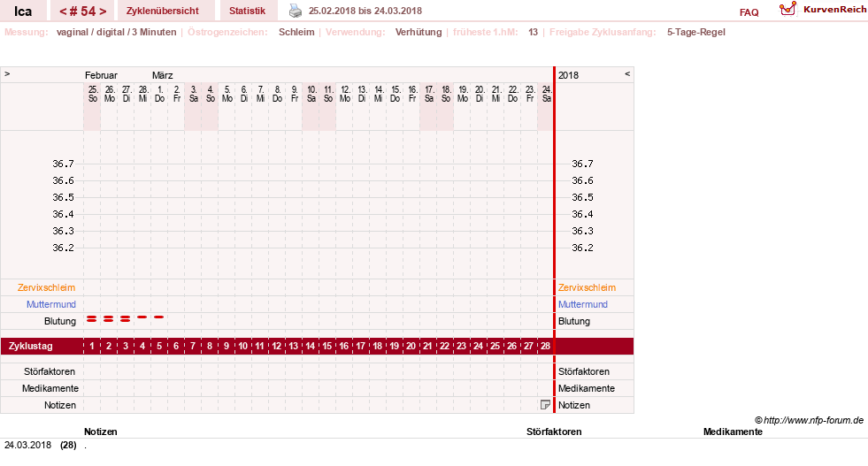868x466 pixels.
Task: Click the right 36.2 temperature label
Action: 582,248
